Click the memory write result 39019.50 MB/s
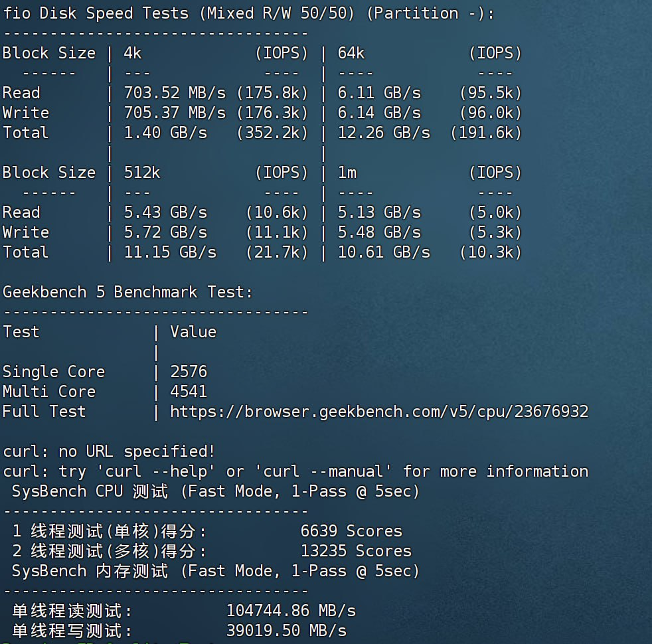The height and width of the screenshot is (644, 652). click(x=286, y=631)
